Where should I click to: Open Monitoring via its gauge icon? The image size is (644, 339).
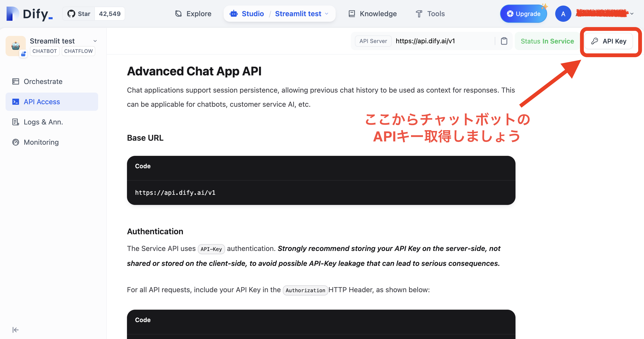coord(16,142)
